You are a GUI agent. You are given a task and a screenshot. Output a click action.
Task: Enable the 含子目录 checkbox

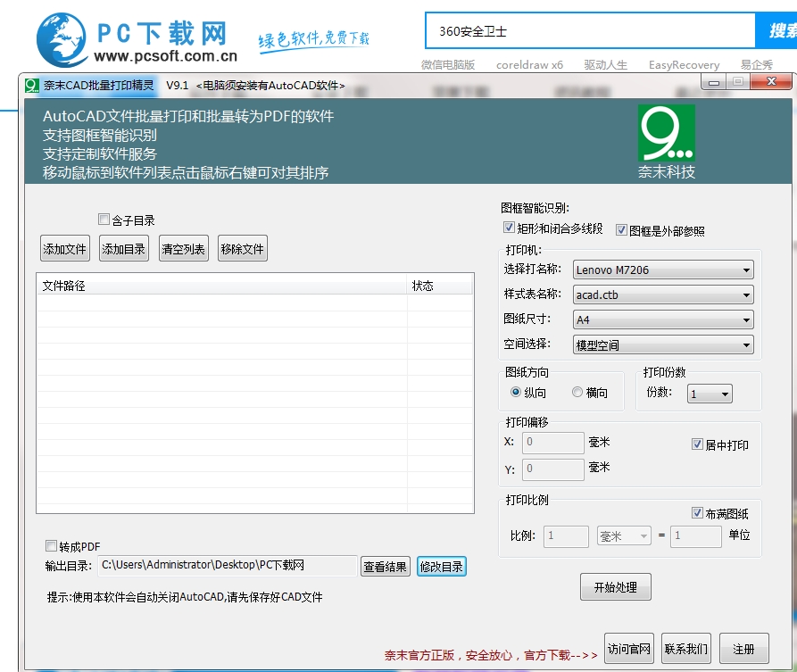104,220
